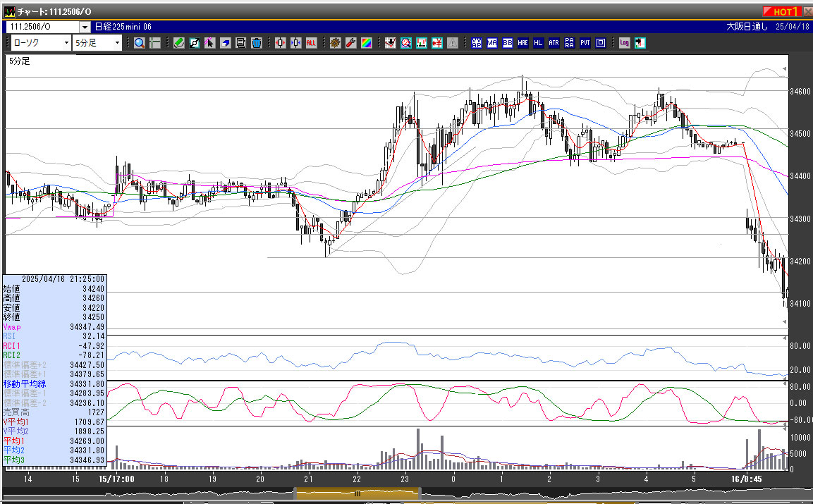Activate the green pencil draw tool

(179, 43)
